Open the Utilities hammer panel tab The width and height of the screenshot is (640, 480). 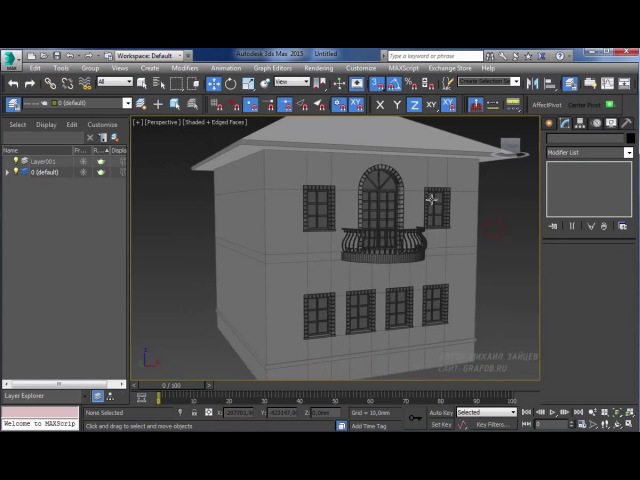tap(627, 123)
